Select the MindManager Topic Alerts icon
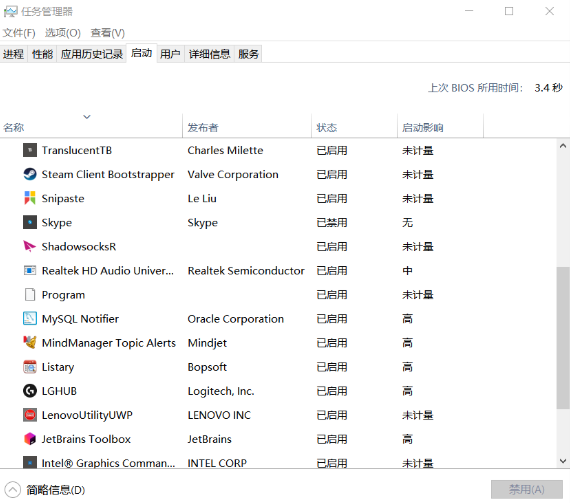 point(30,342)
